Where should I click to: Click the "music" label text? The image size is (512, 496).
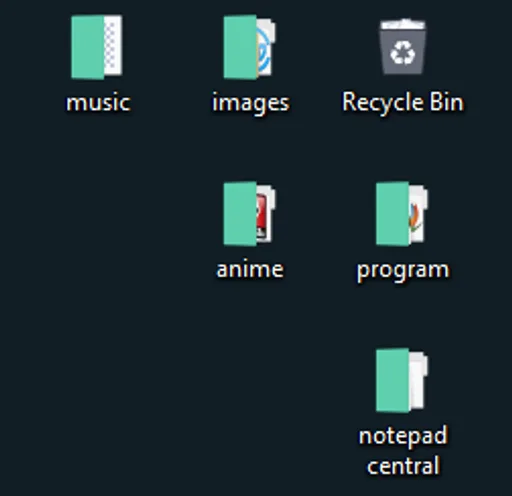[x=98, y=102]
